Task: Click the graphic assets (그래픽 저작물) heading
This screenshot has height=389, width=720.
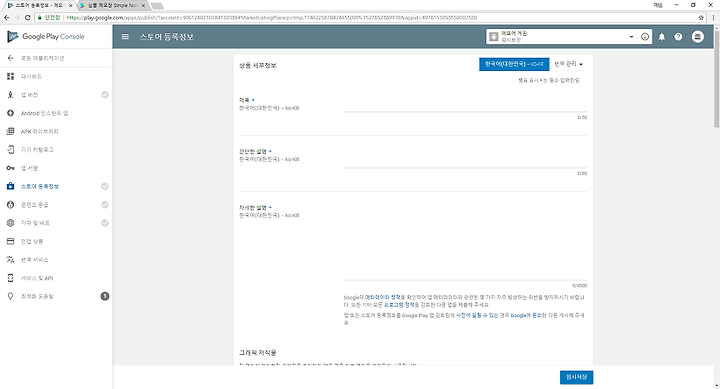Action: 258,353
